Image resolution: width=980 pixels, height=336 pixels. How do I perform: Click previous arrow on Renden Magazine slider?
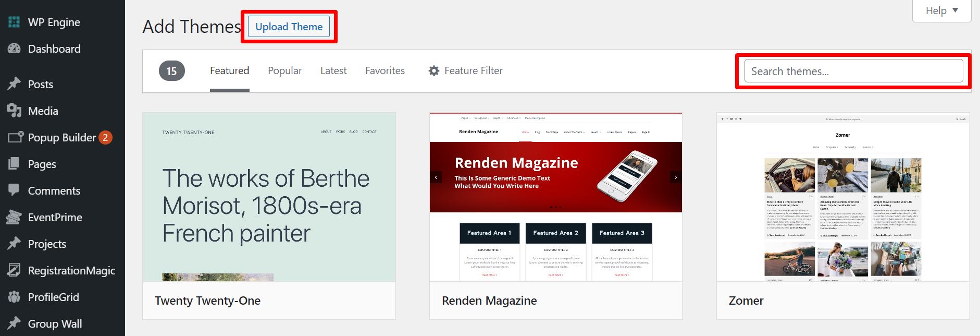click(436, 177)
